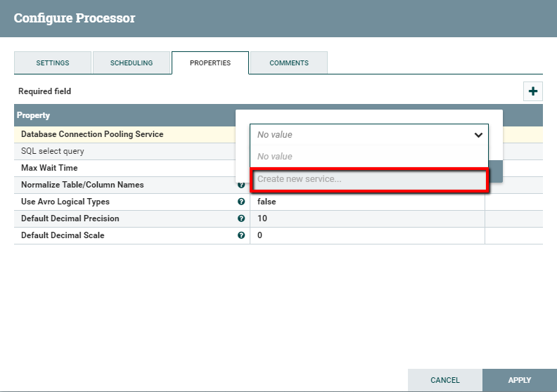Switch to the Scheduling tab

(132, 63)
